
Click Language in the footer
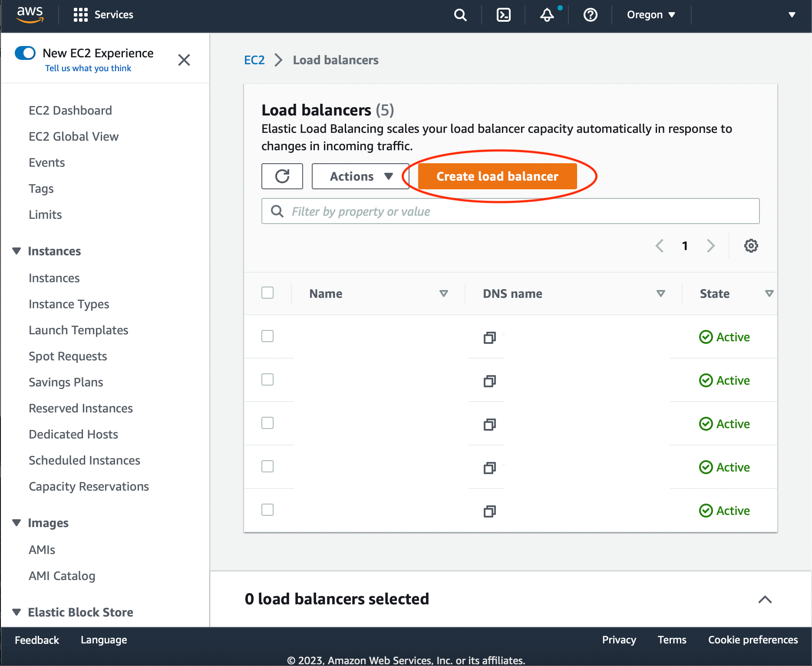pos(104,640)
